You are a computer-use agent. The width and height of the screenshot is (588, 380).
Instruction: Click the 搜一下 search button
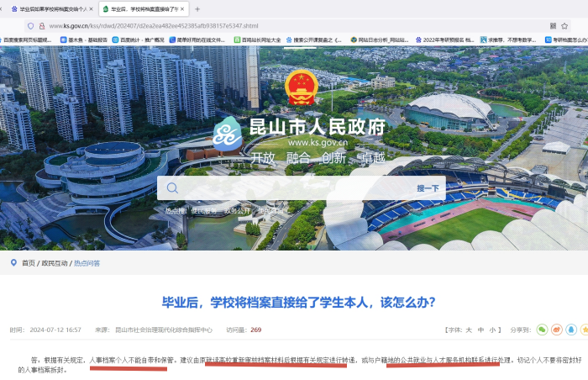pyautogui.click(x=428, y=188)
